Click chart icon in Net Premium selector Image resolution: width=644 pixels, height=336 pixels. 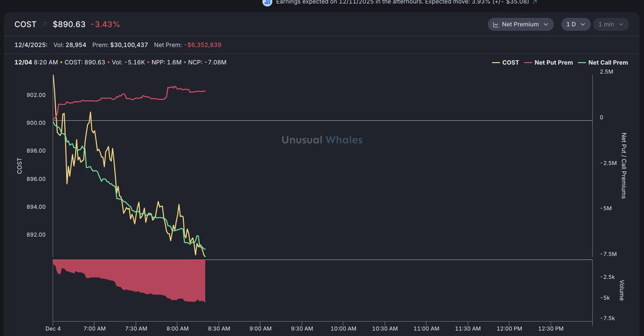click(x=495, y=25)
